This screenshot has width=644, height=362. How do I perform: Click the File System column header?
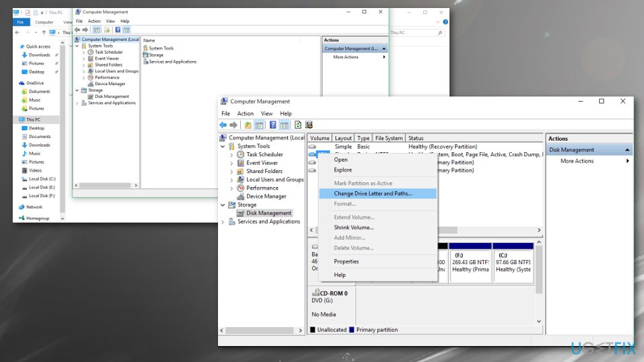coord(389,138)
